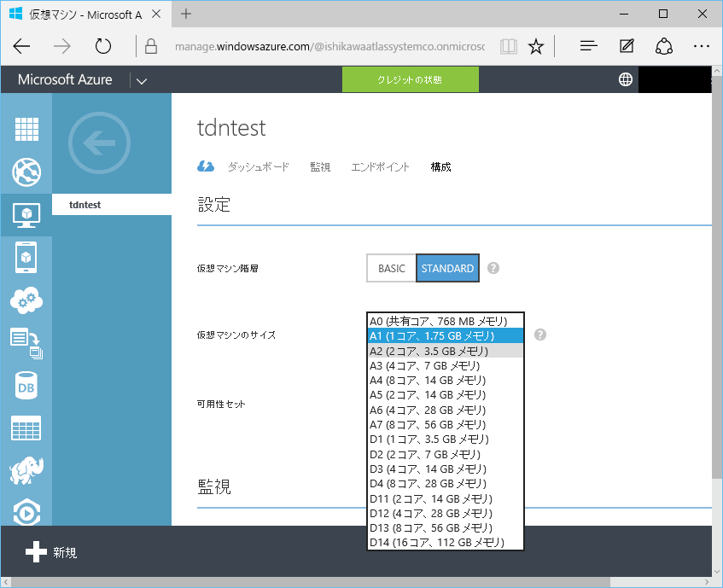Choose A7 8 cores 56 GB option
This screenshot has height=588, width=723.
(446, 425)
